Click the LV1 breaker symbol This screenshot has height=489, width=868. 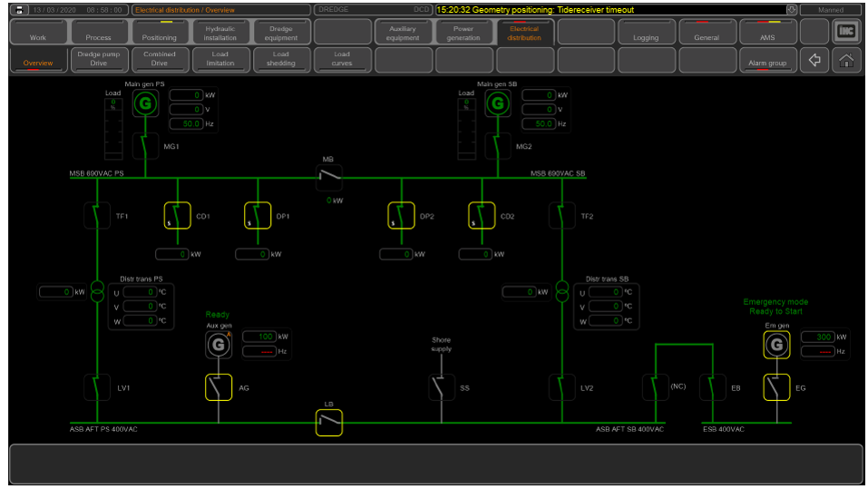(x=97, y=387)
